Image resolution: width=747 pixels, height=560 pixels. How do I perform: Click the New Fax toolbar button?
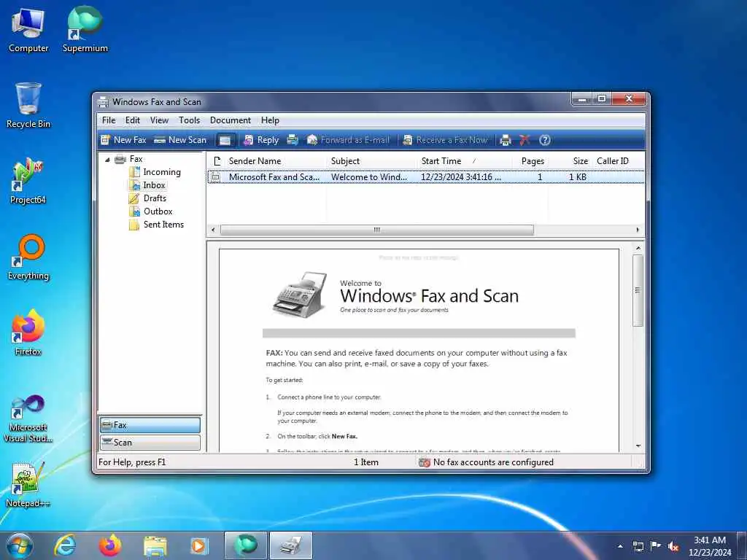click(123, 140)
